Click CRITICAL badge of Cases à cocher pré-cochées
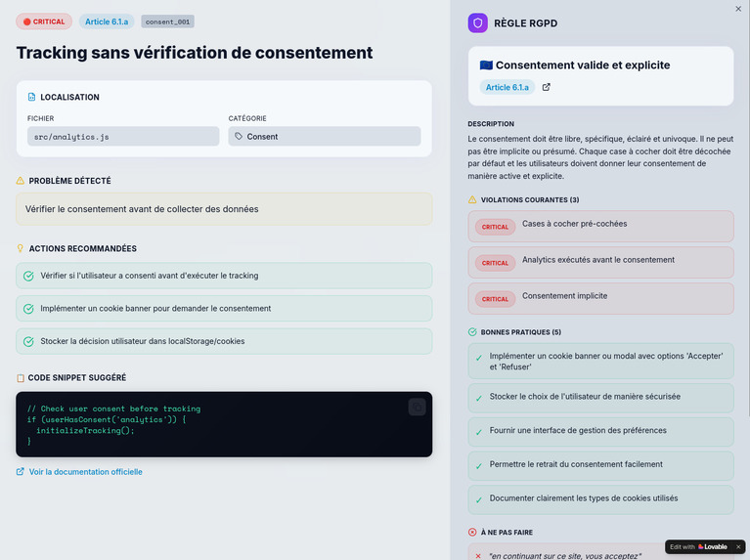Viewport: 750px width, 560px height. click(495, 227)
